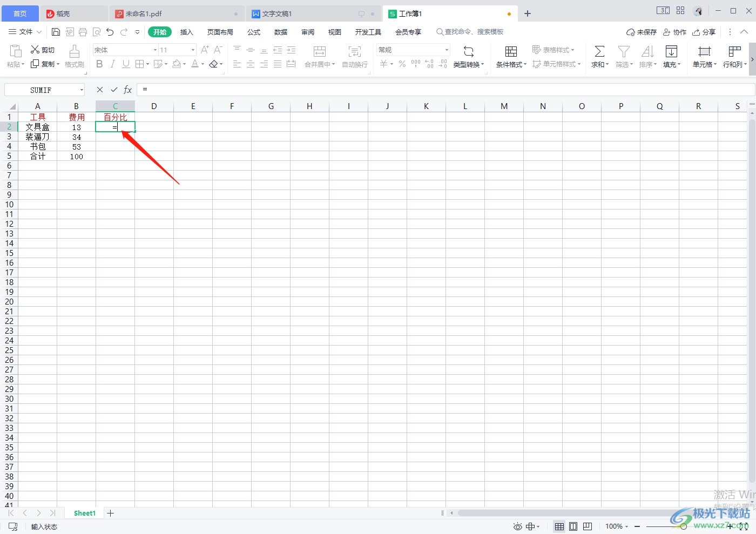Click the Auto Wrap 自动换行 icon
Screen dimensions: 756x534
[x=355, y=51]
